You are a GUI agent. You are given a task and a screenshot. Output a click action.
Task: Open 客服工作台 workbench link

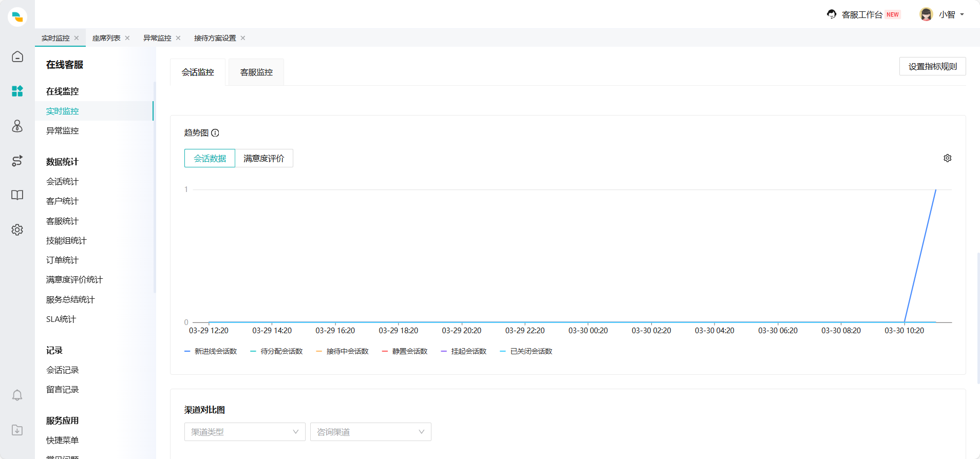tap(862, 14)
